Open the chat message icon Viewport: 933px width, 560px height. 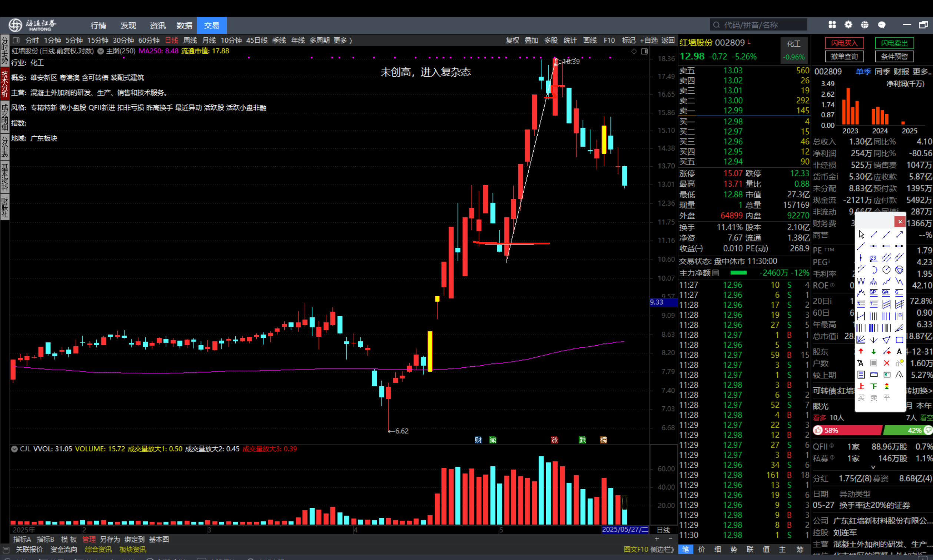tap(881, 24)
